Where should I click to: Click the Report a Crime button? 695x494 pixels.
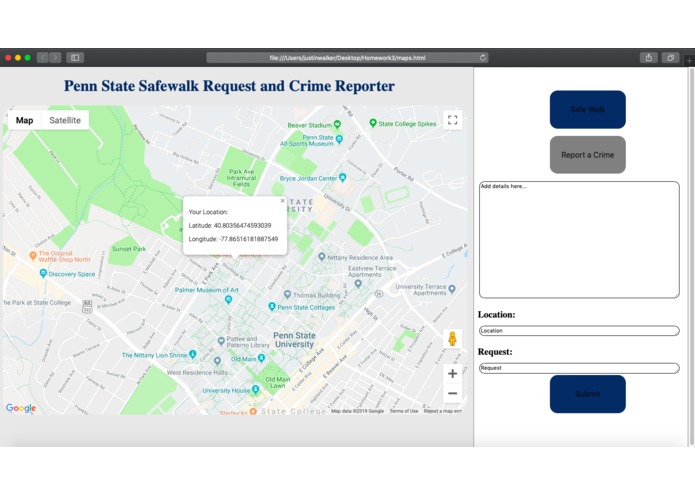pos(587,155)
